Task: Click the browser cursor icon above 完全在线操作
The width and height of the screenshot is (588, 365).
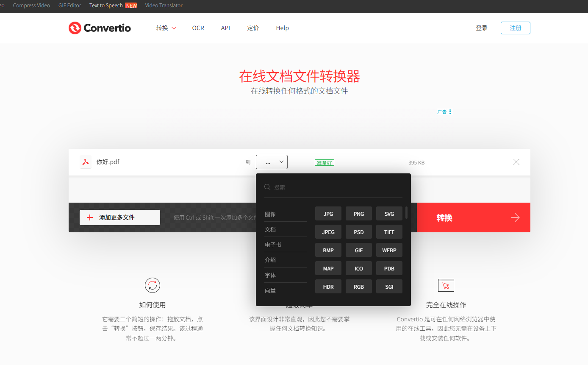Action: click(446, 285)
